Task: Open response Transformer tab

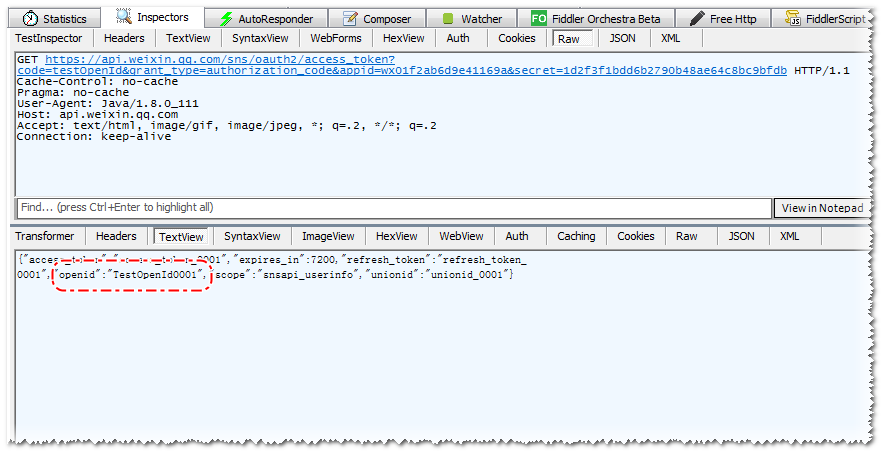Action: tap(45, 236)
